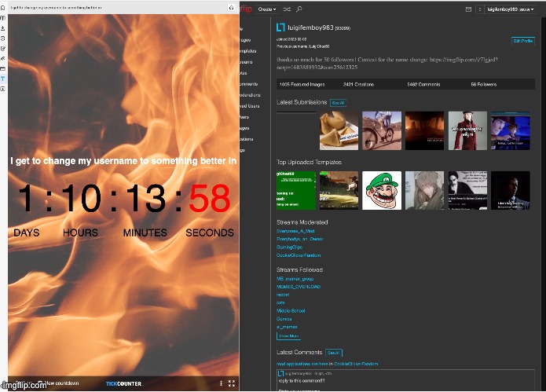Click the Moderations item in Imgflip sidebar

pos(250,95)
